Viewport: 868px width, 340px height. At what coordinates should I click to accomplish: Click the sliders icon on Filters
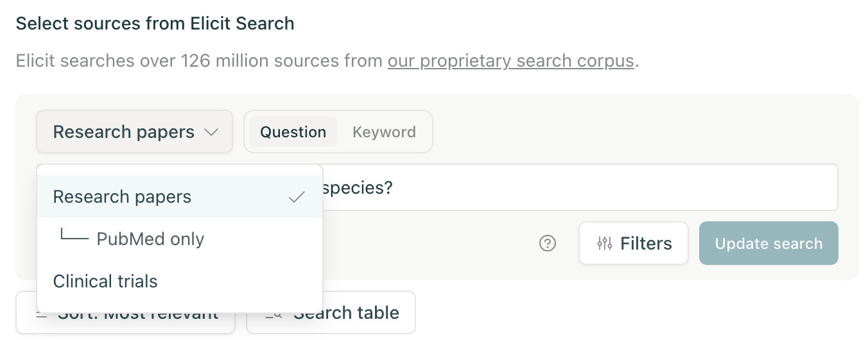[605, 244]
